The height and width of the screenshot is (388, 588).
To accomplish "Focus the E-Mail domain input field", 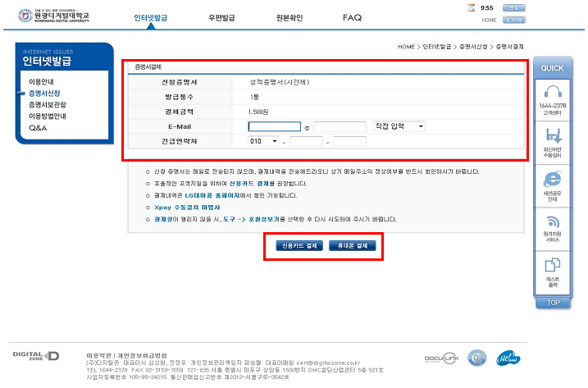I will coord(340,126).
